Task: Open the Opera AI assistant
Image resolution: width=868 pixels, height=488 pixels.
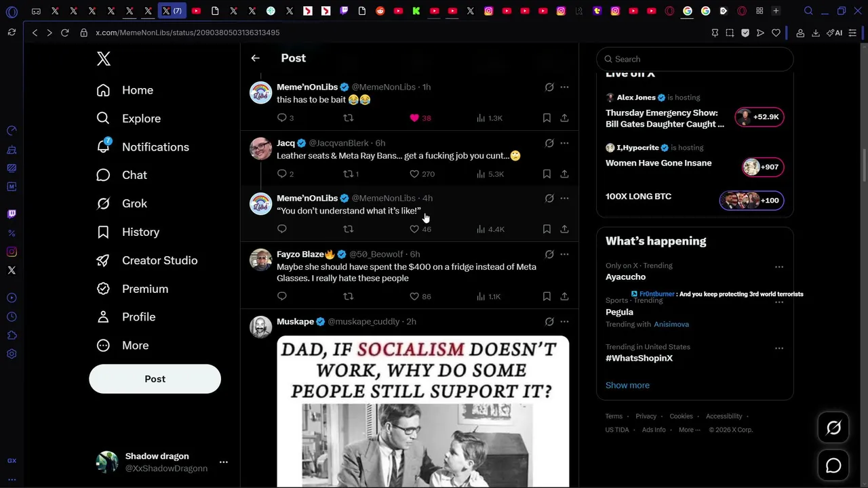Action: tap(835, 33)
